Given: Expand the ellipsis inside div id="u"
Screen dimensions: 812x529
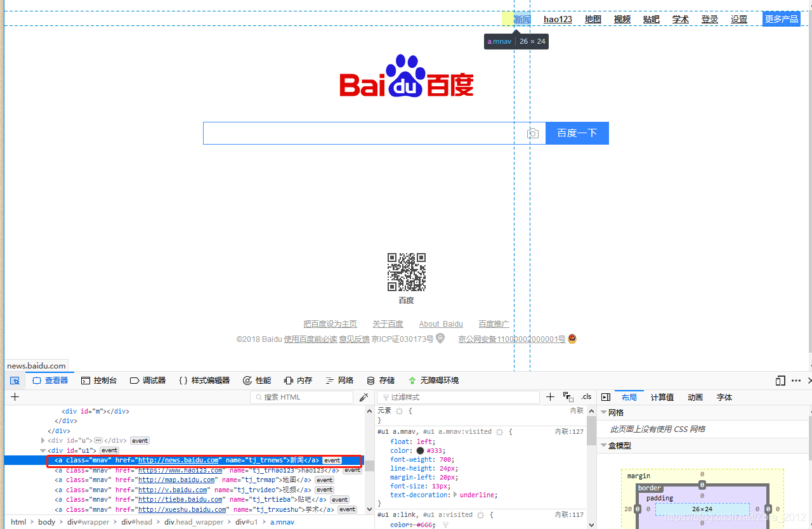Looking at the screenshot, I should [98, 440].
